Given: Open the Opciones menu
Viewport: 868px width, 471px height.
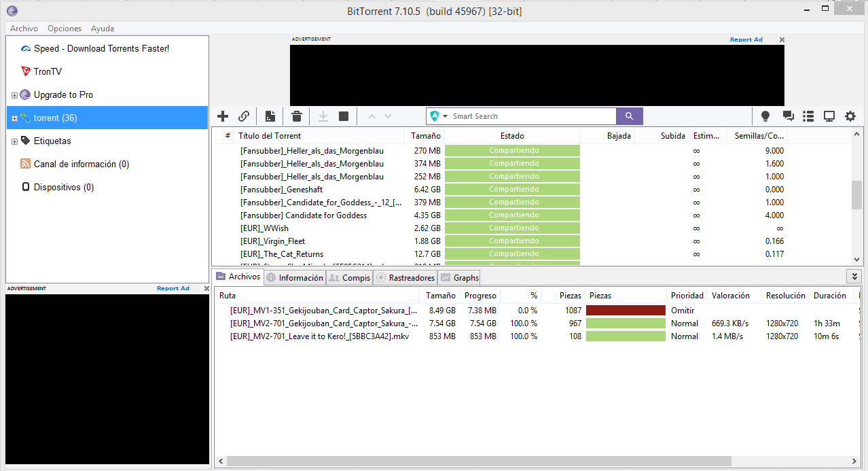Looking at the screenshot, I should pyautogui.click(x=65, y=29).
